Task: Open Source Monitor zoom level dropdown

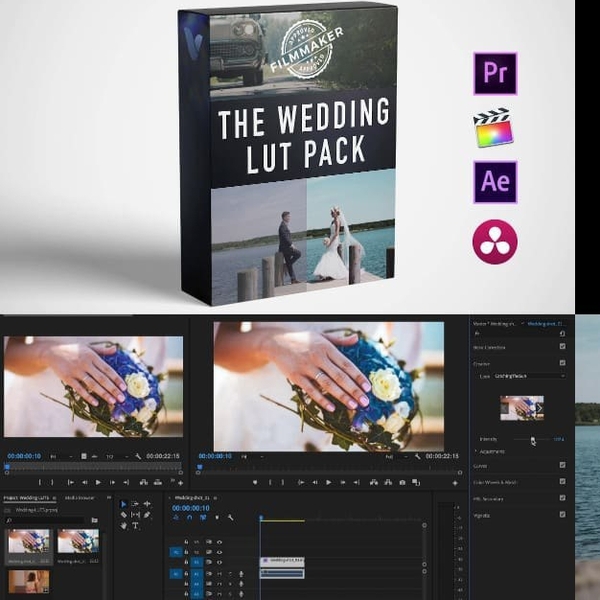Action: click(x=62, y=456)
